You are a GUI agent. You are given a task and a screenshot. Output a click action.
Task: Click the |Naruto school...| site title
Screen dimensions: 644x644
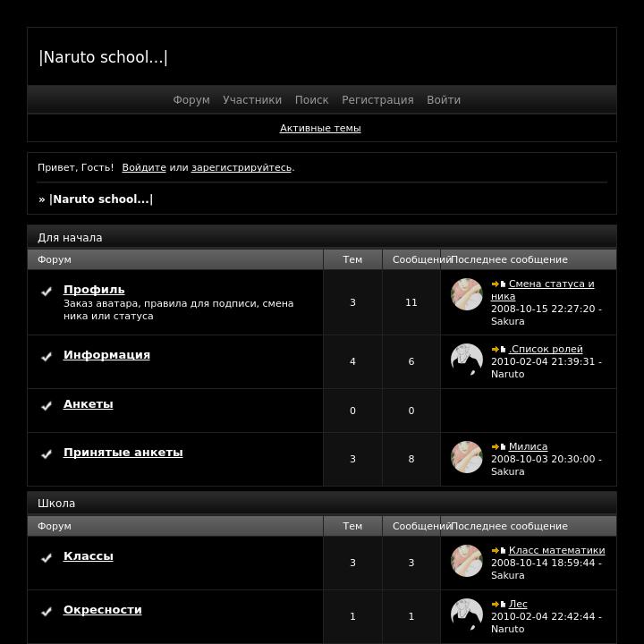click(x=103, y=57)
